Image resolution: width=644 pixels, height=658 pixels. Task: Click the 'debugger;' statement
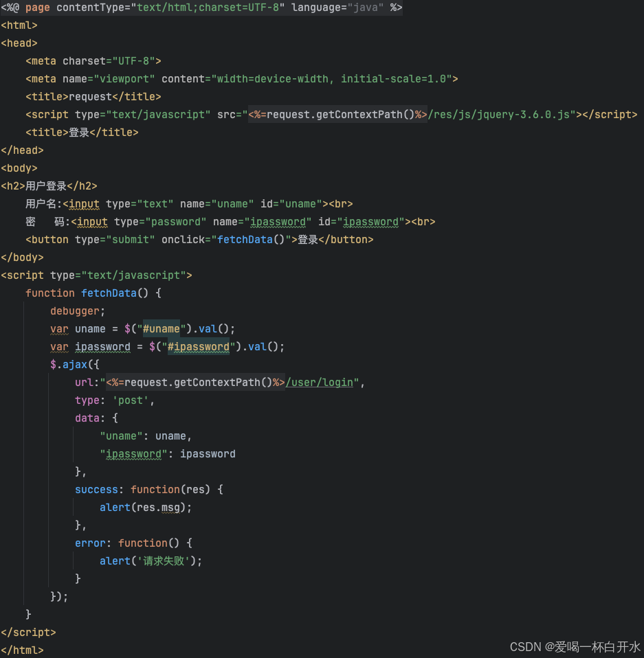click(x=77, y=311)
